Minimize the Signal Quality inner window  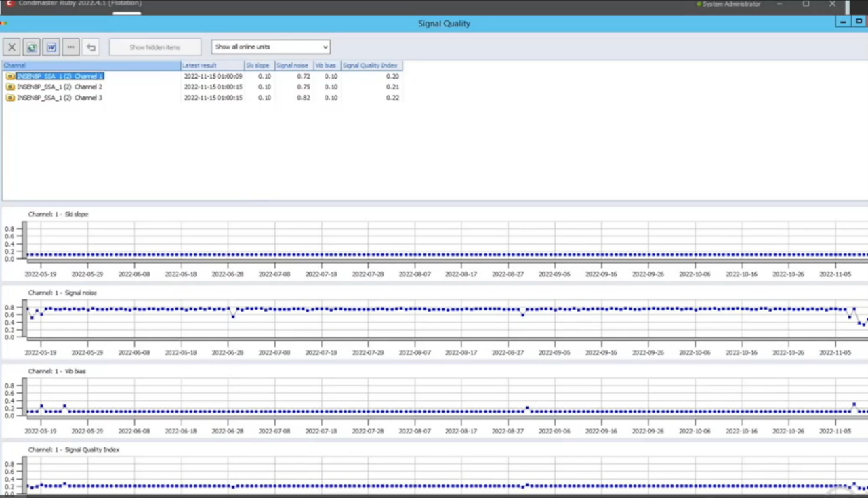click(x=843, y=22)
